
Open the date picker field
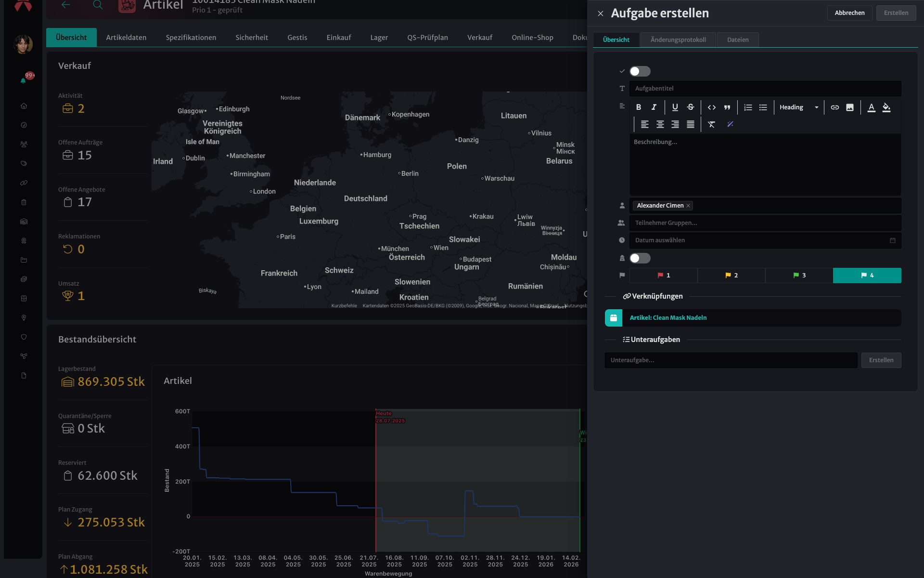(x=765, y=240)
